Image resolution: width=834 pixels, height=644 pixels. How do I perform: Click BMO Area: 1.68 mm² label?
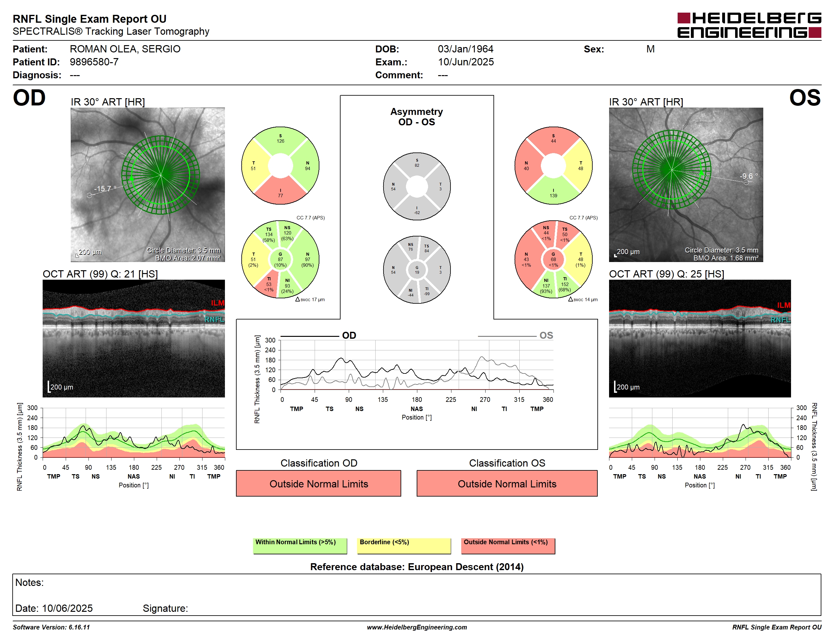726,258
